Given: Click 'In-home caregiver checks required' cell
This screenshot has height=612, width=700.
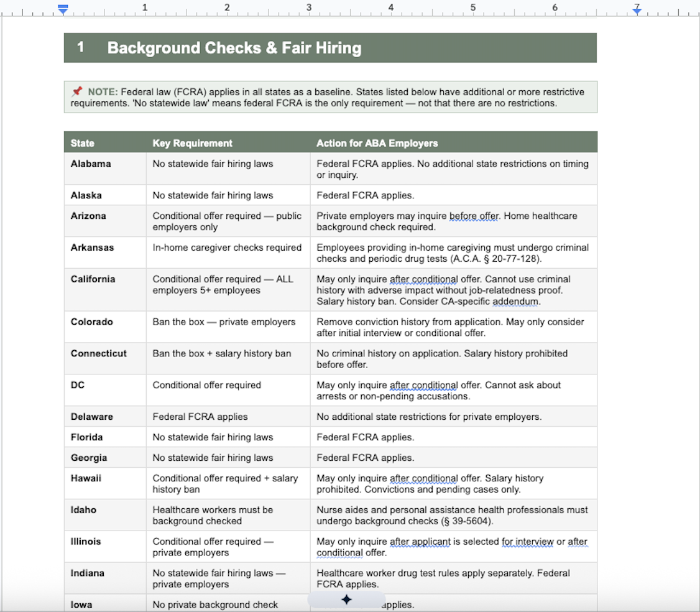Looking at the screenshot, I should coord(228,253).
